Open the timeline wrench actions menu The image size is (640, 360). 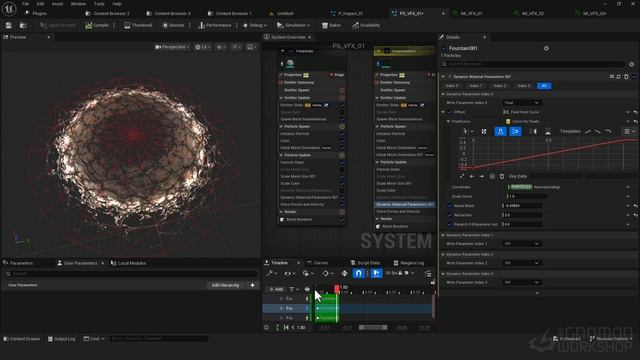pos(271,273)
